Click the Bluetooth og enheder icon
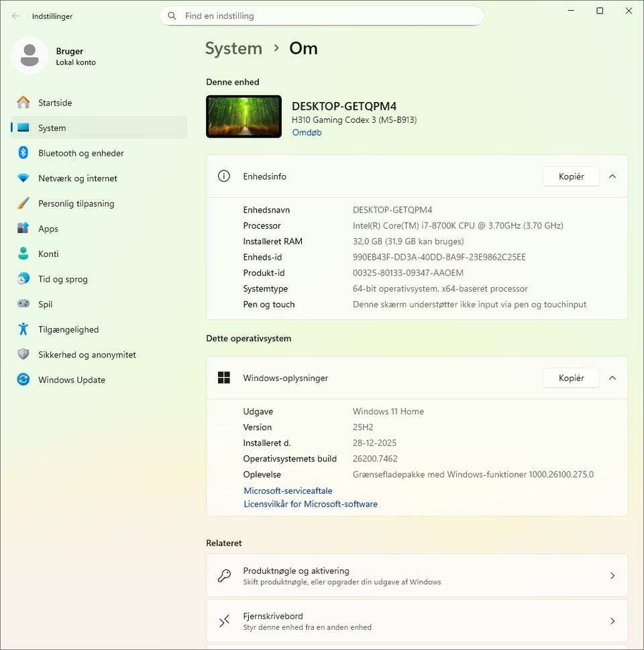Screen dimensions: 644x650 pos(23,153)
